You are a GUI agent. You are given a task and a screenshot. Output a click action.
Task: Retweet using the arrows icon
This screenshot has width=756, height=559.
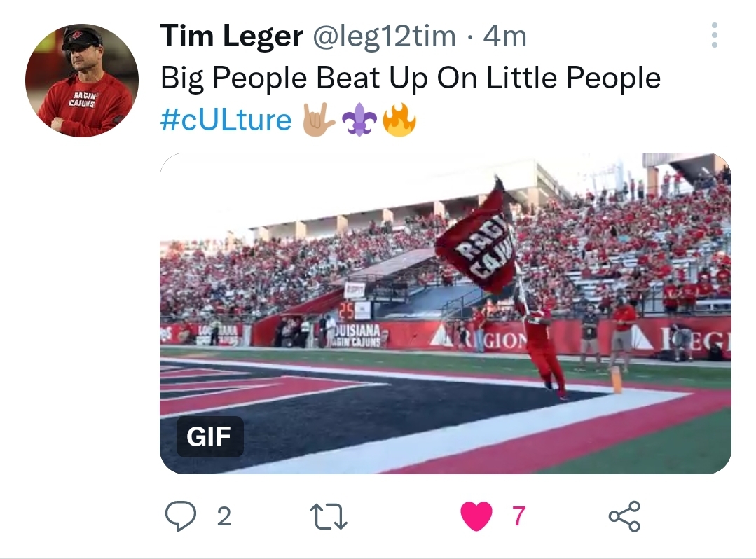[x=329, y=516]
